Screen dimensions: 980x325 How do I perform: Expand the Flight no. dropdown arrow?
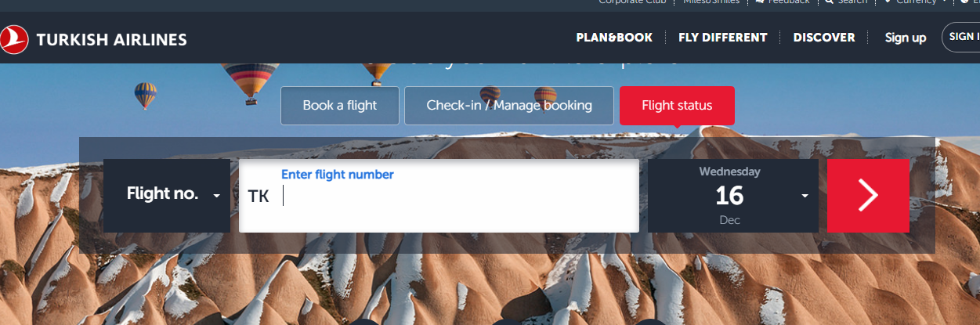(216, 196)
